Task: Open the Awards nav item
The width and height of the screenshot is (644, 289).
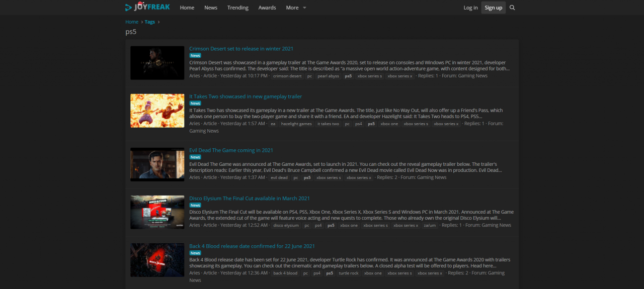Action: click(267, 8)
